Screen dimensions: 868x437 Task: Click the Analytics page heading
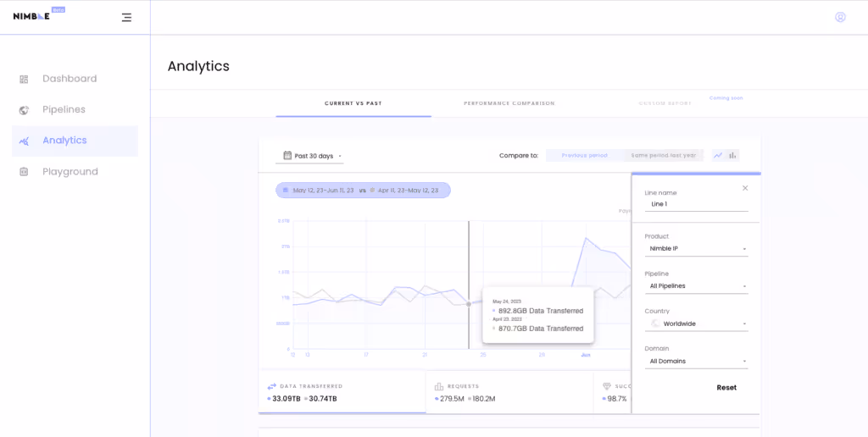tap(198, 66)
